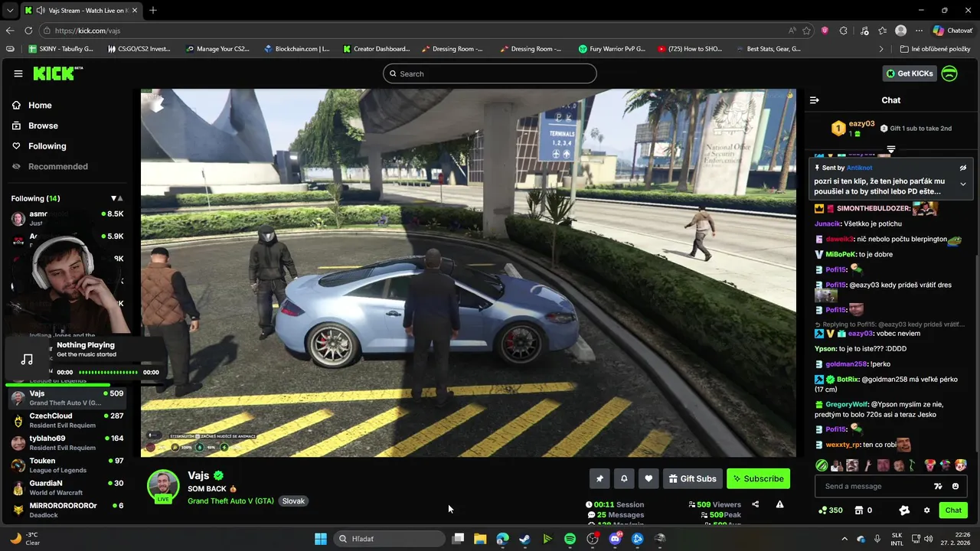Open chat settings gear
This screenshot has width=980, height=551.
click(x=926, y=510)
